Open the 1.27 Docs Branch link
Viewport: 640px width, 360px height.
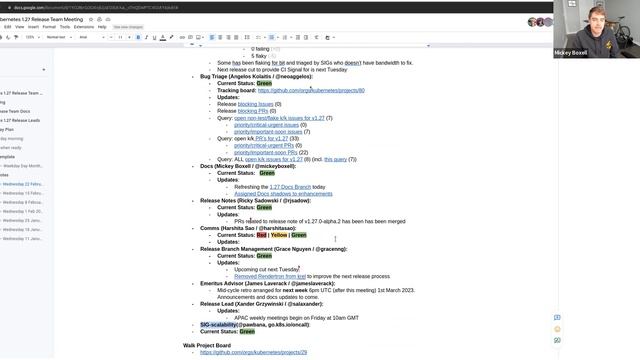coord(290,187)
